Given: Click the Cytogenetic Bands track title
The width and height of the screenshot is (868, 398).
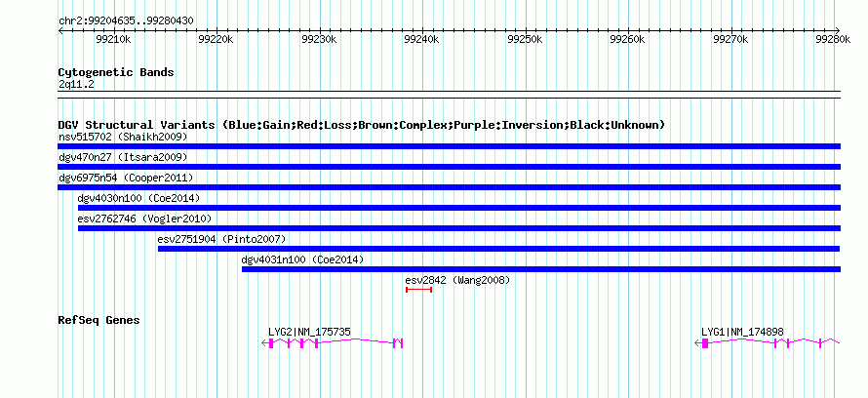Looking at the screenshot, I should (x=116, y=72).
